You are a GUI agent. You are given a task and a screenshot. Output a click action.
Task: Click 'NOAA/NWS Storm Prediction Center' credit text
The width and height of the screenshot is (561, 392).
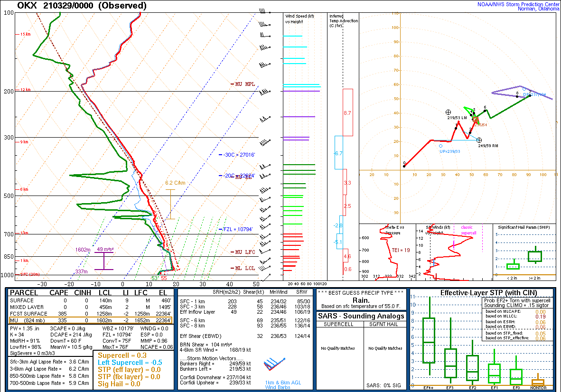pos(518,4)
